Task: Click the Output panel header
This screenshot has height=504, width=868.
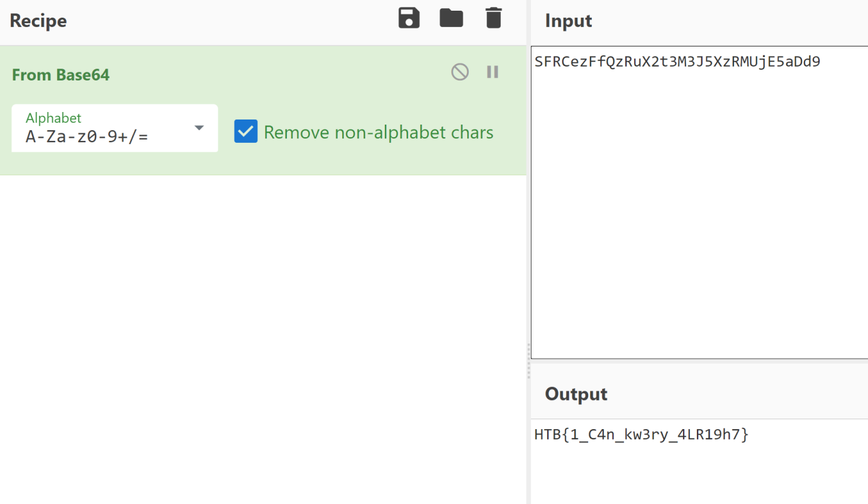Action: pos(576,394)
